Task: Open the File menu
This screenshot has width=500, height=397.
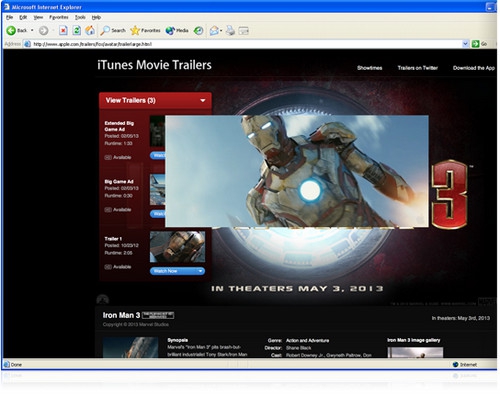Action: point(10,17)
